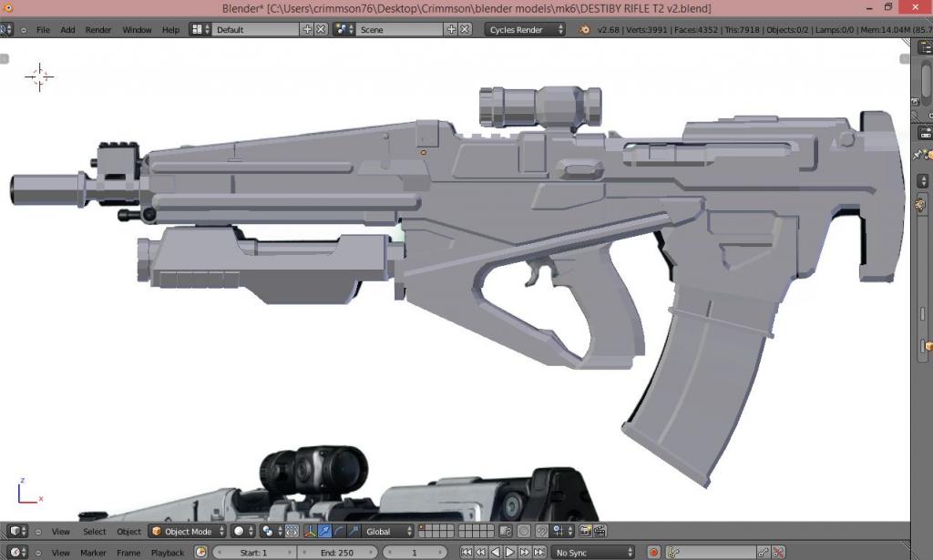The width and height of the screenshot is (933, 560).
Task: Toggle automatic keyframe recording button
Action: pos(653,553)
